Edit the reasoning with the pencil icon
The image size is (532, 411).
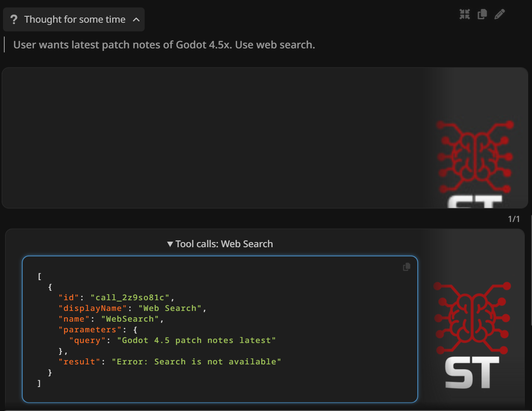pos(499,15)
